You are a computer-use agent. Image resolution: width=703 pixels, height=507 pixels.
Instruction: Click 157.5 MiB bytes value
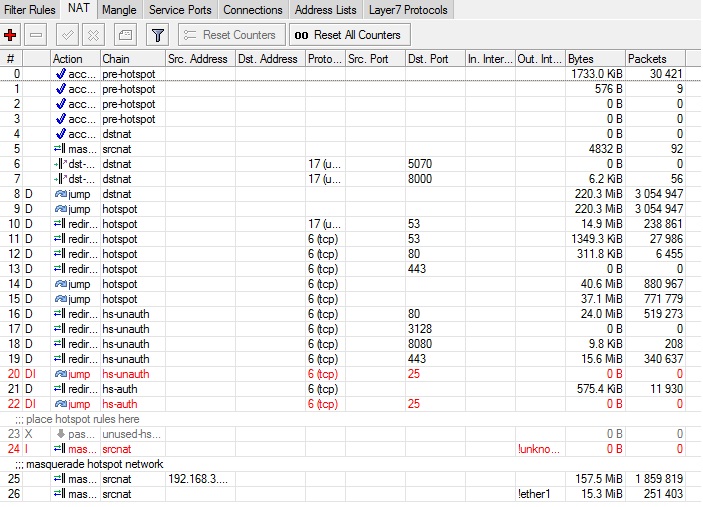coord(599,479)
